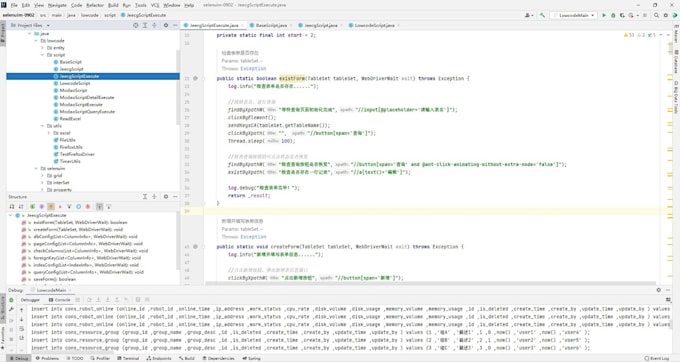This screenshot has height=362, width=680.
Task: Click 'script' in the breadcrumb path
Action: (110, 15)
